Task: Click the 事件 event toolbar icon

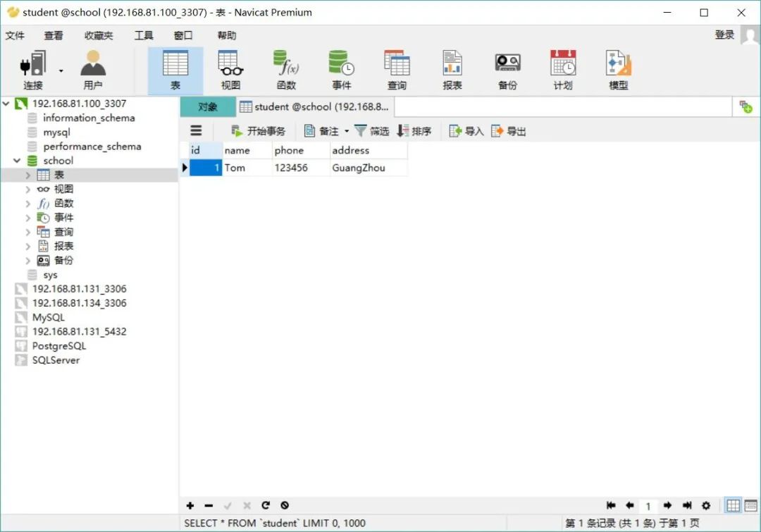Action: coord(341,70)
